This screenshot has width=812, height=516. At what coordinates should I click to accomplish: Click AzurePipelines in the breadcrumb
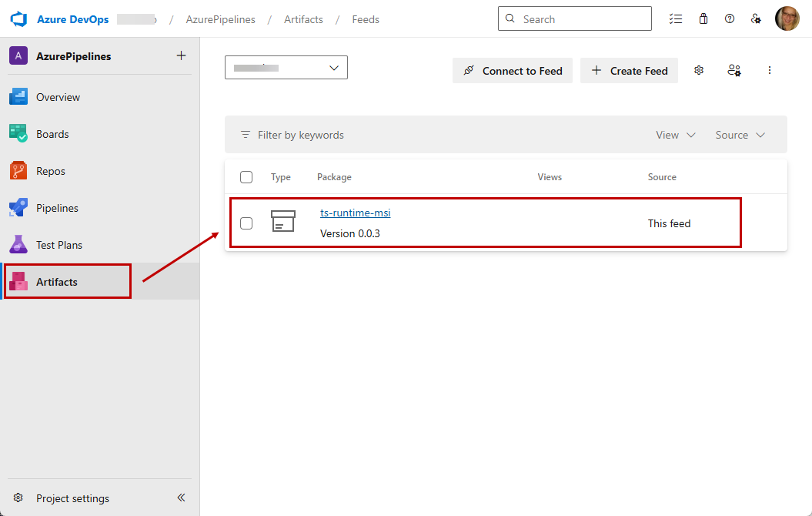(x=221, y=19)
